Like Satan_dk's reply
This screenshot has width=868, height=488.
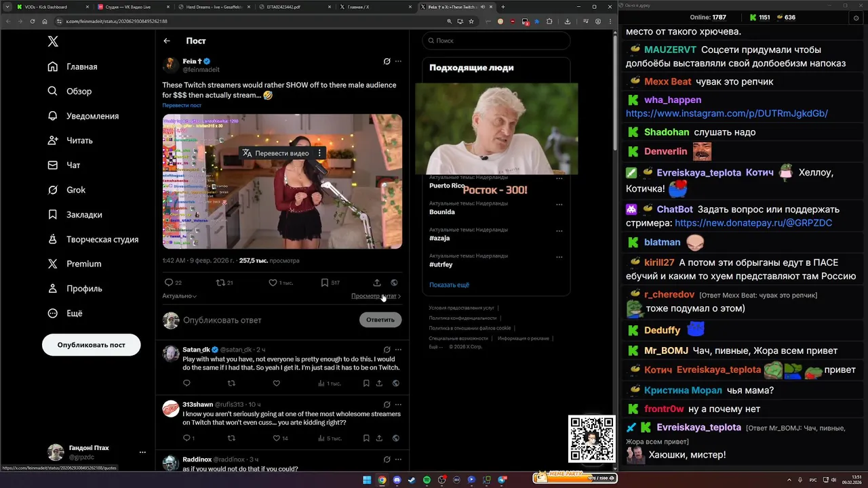pos(276,383)
